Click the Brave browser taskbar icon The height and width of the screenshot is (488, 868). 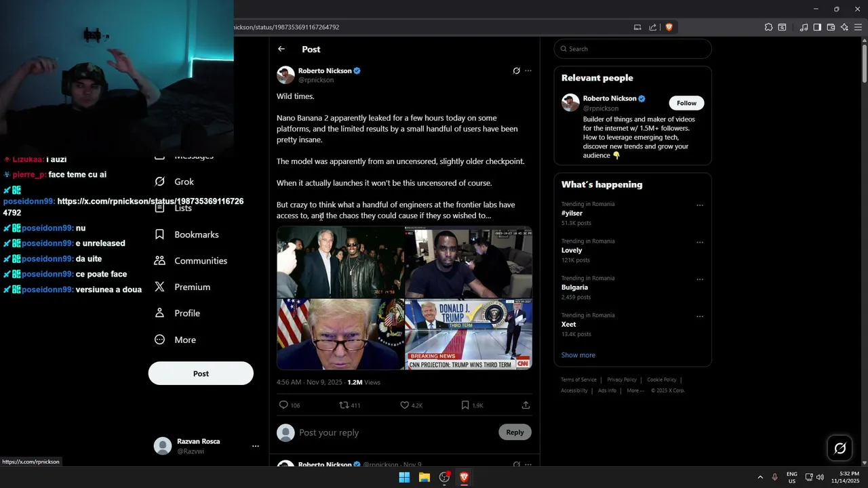pyautogui.click(x=464, y=477)
